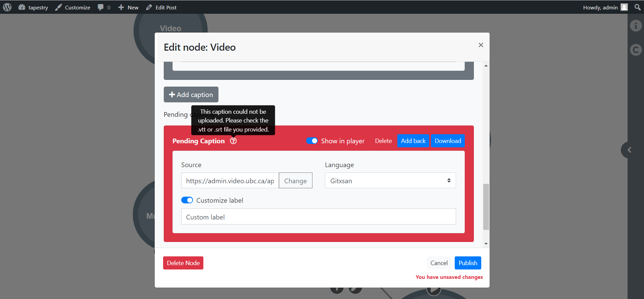The height and width of the screenshot is (299, 644).
Task: Toggle Show in player switch
Action: click(312, 141)
